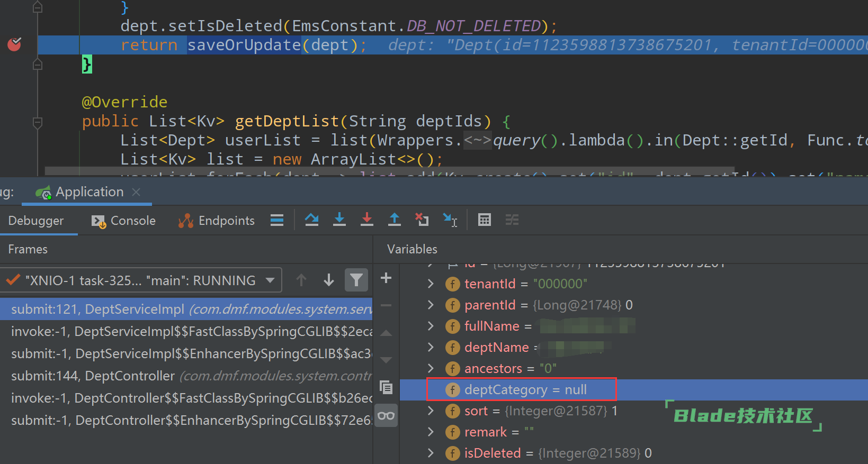Click the @Override annotation
Screen dimensions: 868x464
pos(124,102)
